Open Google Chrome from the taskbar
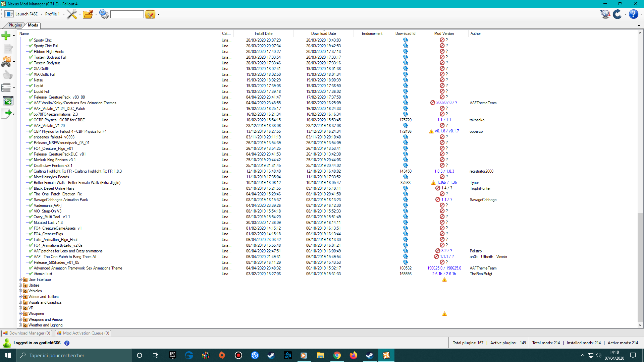 (x=337, y=355)
